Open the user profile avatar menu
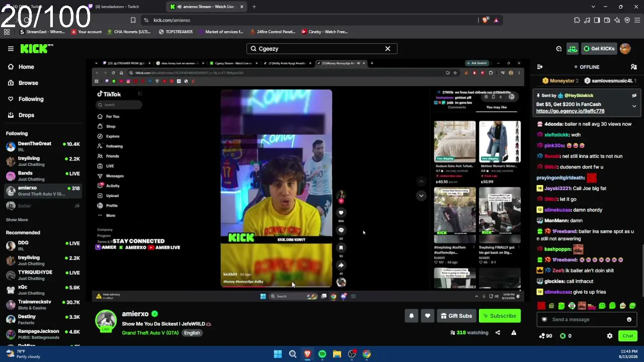 click(625, 49)
